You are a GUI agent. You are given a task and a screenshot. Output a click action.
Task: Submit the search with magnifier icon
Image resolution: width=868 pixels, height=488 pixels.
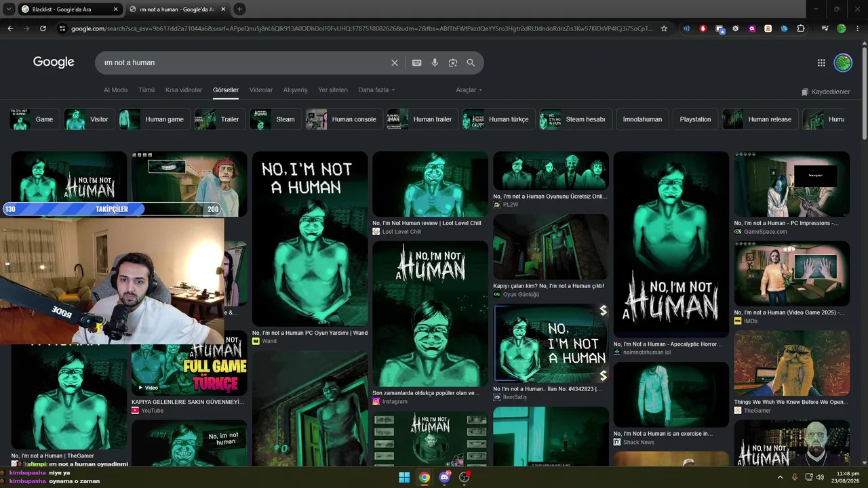pos(471,62)
